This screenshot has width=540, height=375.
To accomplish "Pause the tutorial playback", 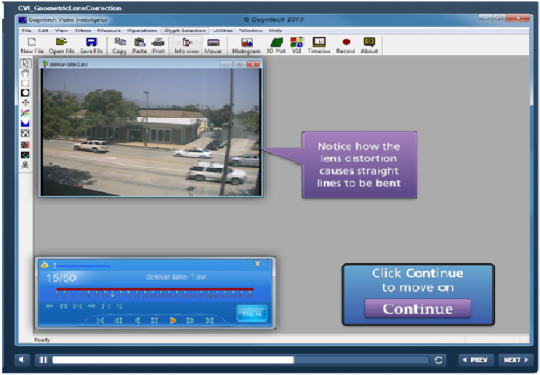I will tap(43, 360).
